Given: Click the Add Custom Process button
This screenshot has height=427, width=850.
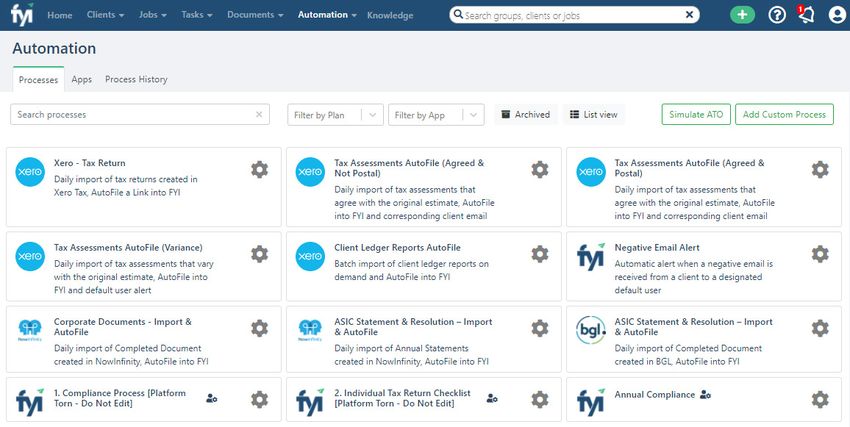Looking at the screenshot, I should (784, 114).
